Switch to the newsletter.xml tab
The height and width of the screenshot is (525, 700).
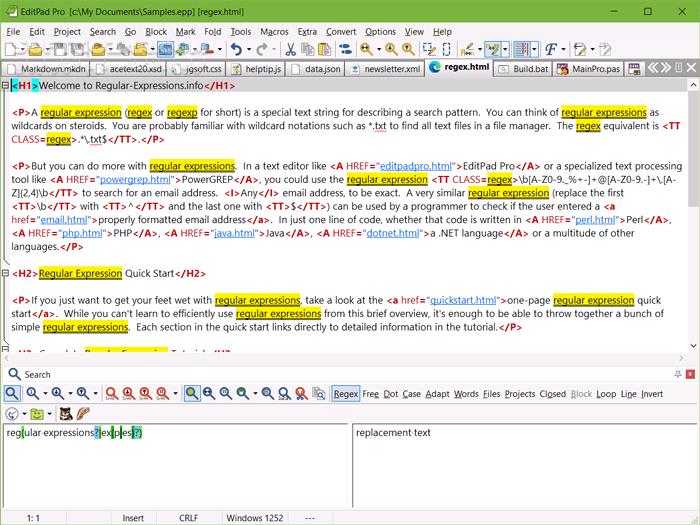pos(386,69)
